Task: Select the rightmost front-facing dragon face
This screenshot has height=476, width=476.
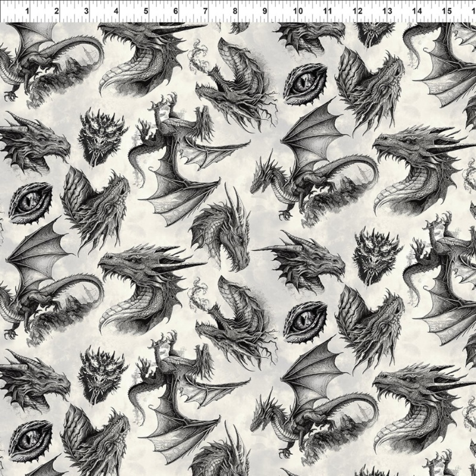Action: coord(374,252)
